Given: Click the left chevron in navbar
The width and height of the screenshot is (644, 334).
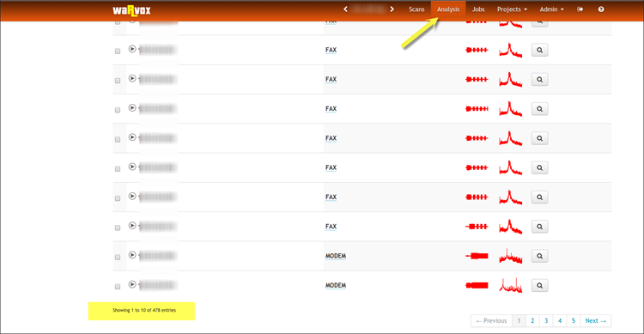Looking at the screenshot, I should pyautogui.click(x=345, y=9).
